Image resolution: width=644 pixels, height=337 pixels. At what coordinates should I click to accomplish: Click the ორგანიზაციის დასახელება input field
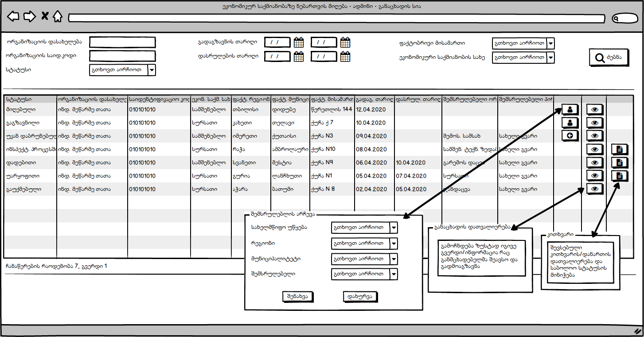click(x=122, y=43)
